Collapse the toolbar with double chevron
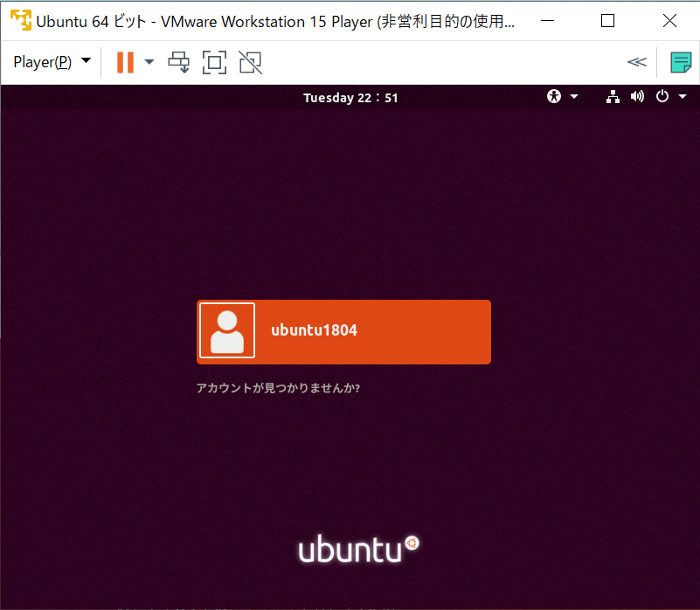This screenshot has width=700, height=610. pos(636,62)
